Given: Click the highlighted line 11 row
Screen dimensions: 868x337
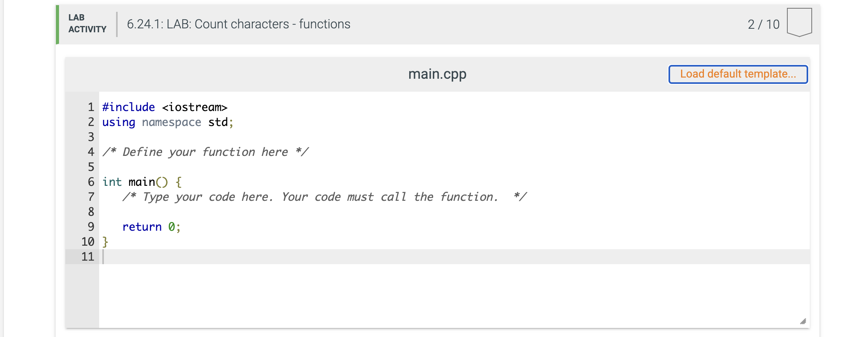Looking at the screenshot, I should tap(275, 257).
